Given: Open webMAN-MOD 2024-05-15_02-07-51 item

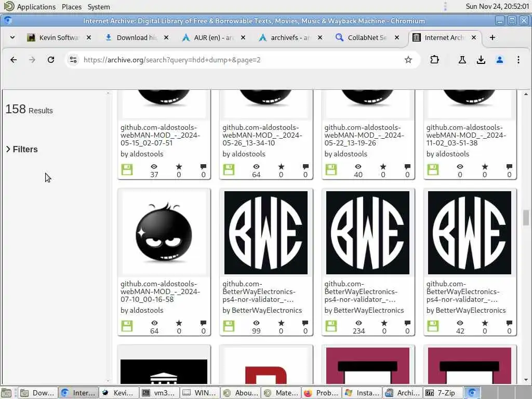Looking at the screenshot, I should pyautogui.click(x=160, y=135).
